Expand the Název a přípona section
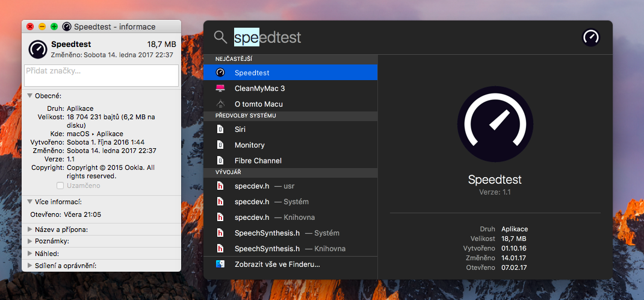The height and width of the screenshot is (300, 644). [x=30, y=230]
